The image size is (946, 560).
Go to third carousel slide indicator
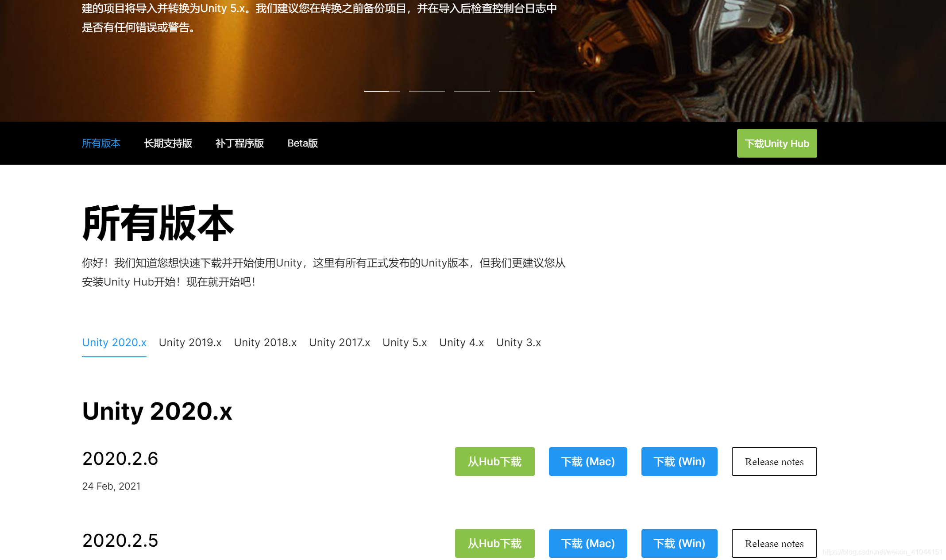[472, 91]
